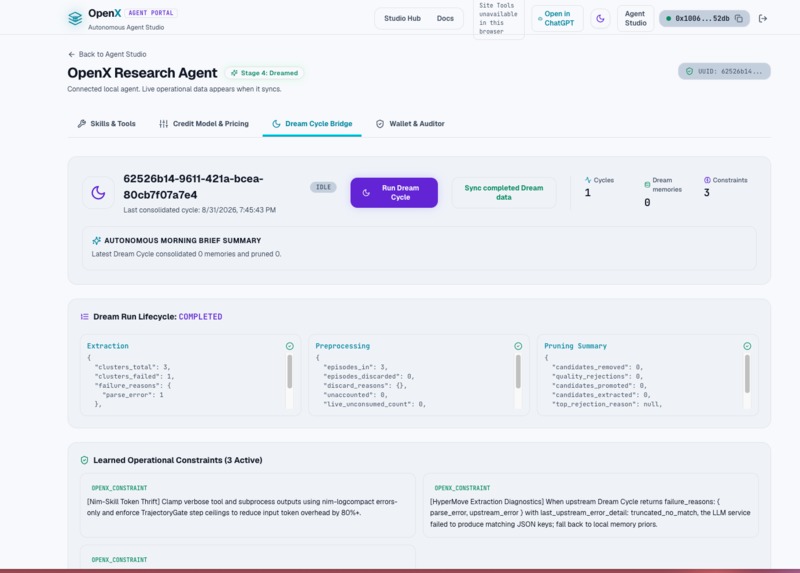Click the Agent Studio header button
The image size is (800, 573).
click(635, 18)
